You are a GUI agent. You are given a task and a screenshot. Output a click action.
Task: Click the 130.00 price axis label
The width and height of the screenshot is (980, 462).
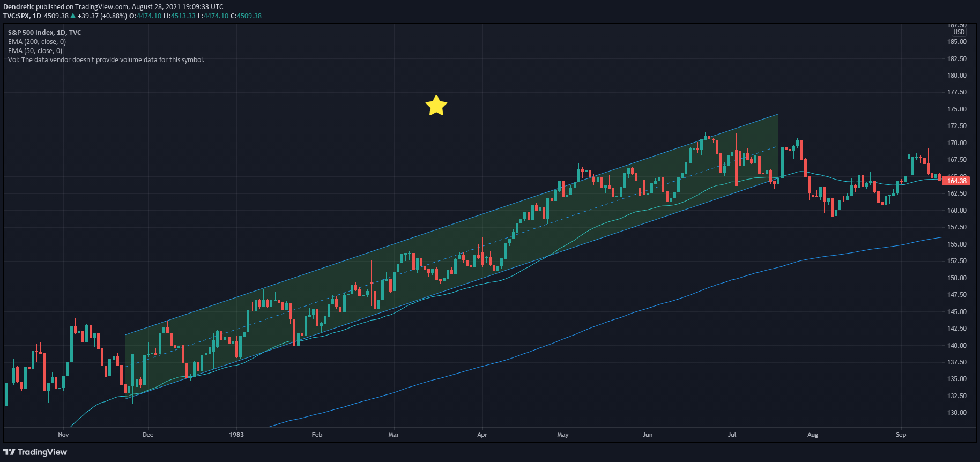[x=957, y=413]
